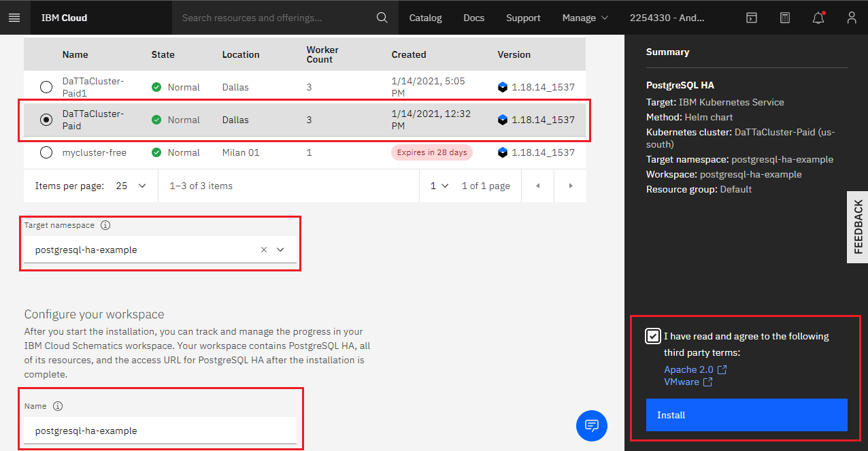Screen dimensions: 868x451
Task: Open the user profile icon
Action: 852,18
